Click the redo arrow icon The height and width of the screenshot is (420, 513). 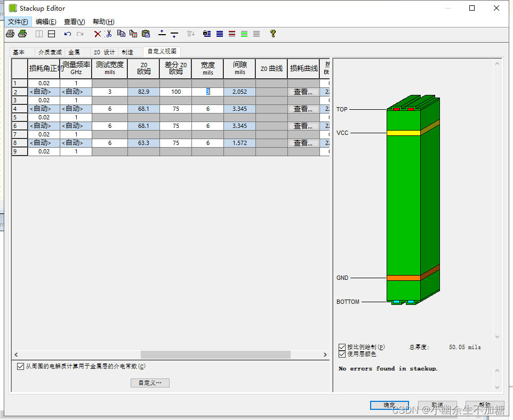(80, 34)
